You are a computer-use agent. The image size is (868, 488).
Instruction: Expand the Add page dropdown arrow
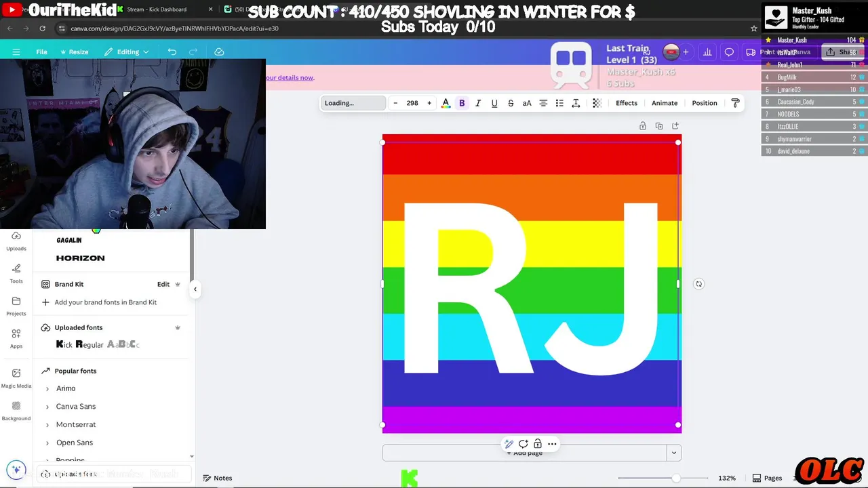pyautogui.click(x=673, y=453)
